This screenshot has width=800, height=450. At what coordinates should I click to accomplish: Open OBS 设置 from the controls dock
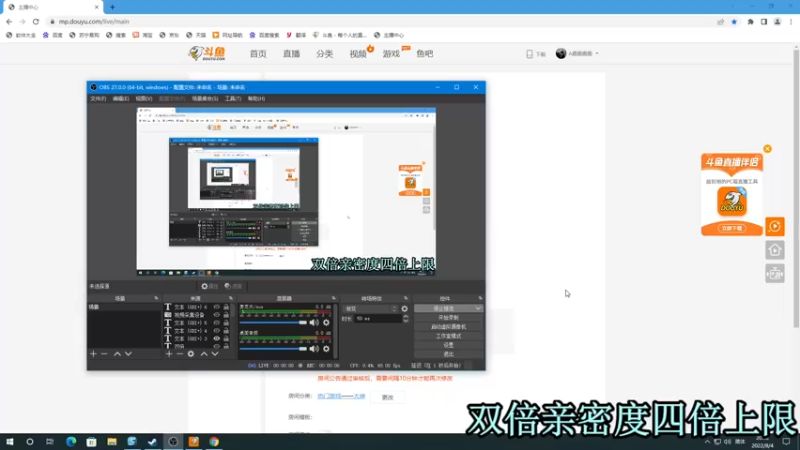[448, 345]
